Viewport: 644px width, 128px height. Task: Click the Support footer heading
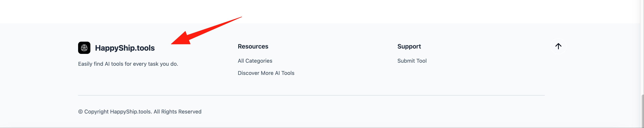tap(409, 46)
